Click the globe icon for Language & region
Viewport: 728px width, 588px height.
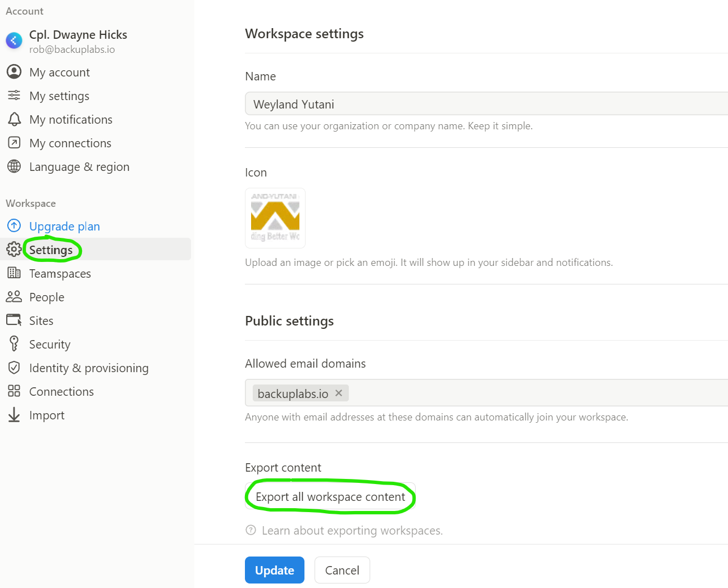point(14,166)
